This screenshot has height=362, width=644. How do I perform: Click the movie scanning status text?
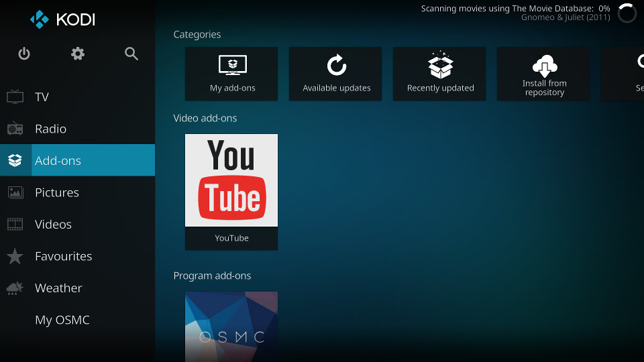click(x=515, y=8)
